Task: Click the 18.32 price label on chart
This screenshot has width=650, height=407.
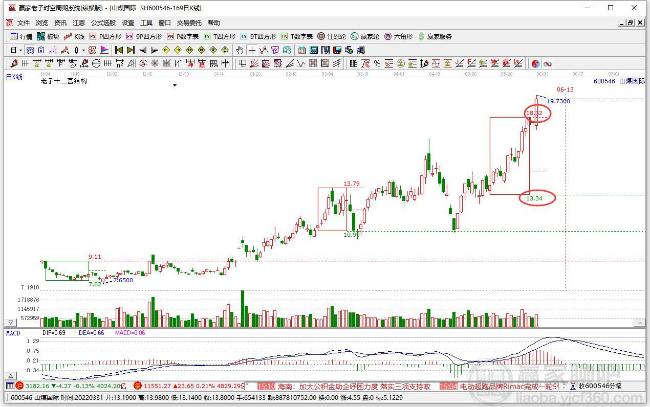Action: 534,113
